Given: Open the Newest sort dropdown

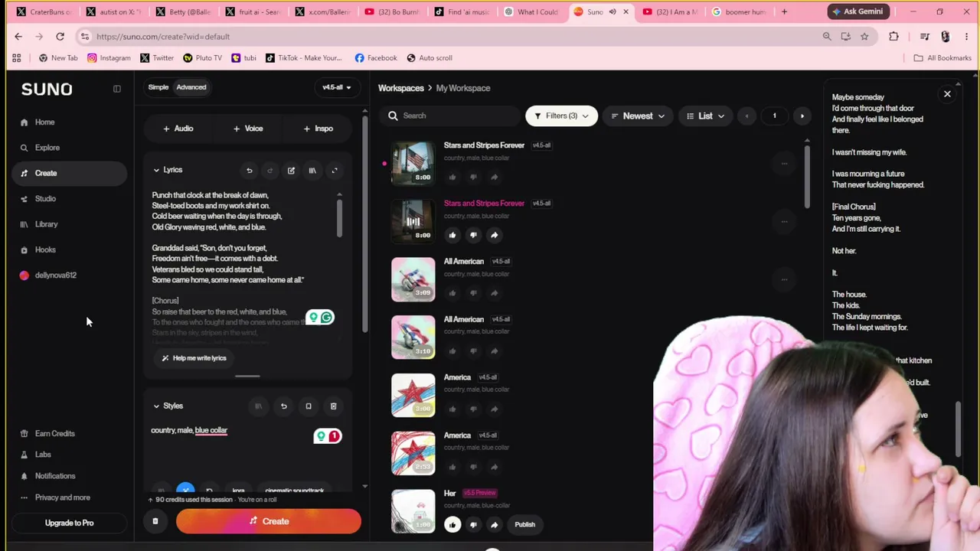Looking at the screenshot, I should [x=638, y=116].
